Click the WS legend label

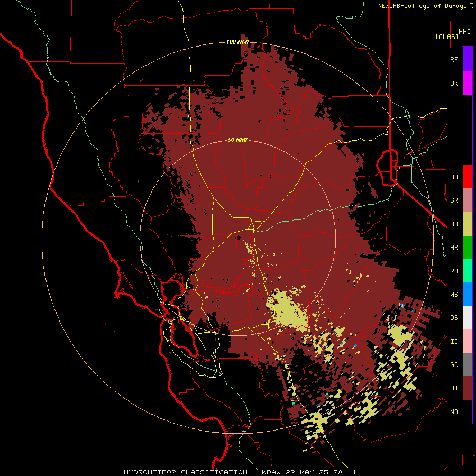pos(454,294)
